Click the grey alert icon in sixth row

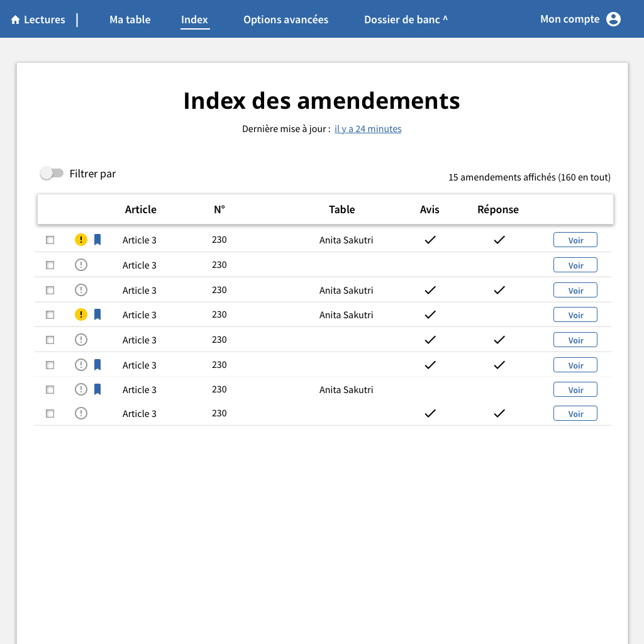point(81,365)
